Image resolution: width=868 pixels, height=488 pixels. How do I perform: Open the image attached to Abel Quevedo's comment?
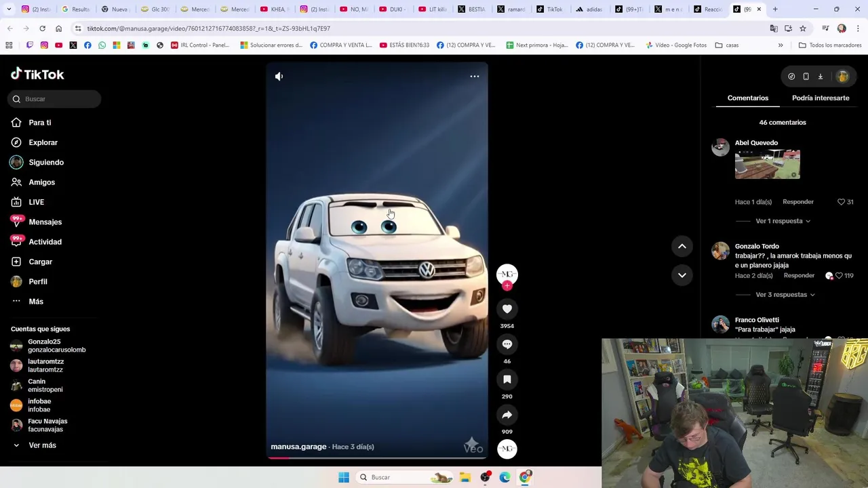tap(768, 165)
